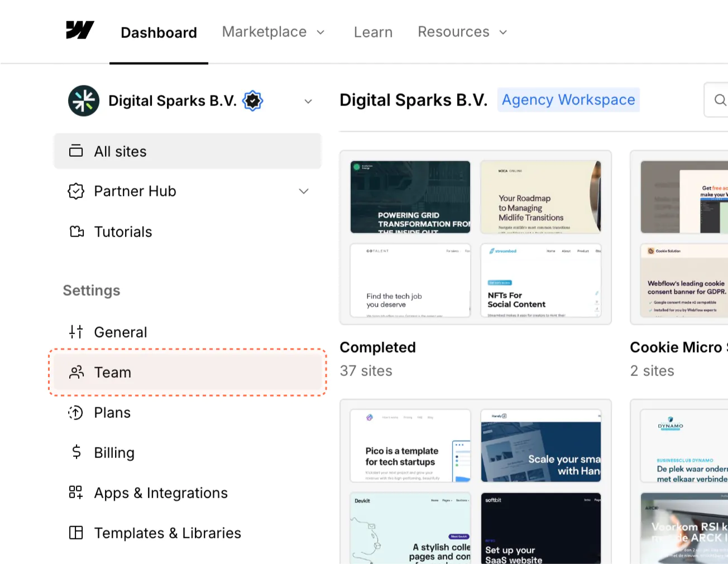This screenshot has width=728, height=564.
Task: Expand the Resources chevron arrow
Action: coord(503,32)
